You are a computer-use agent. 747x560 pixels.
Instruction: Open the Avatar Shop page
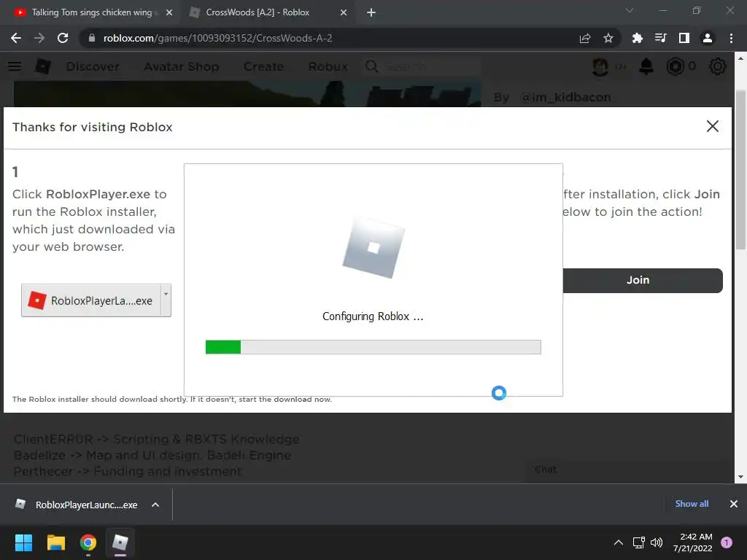point(182,66)
